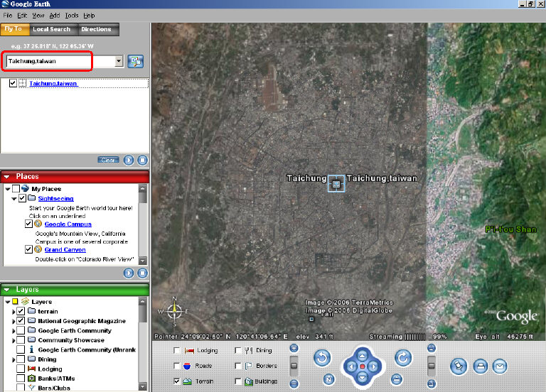Pan the map up with the arrow
546x392 pixels.
[362, 356]
